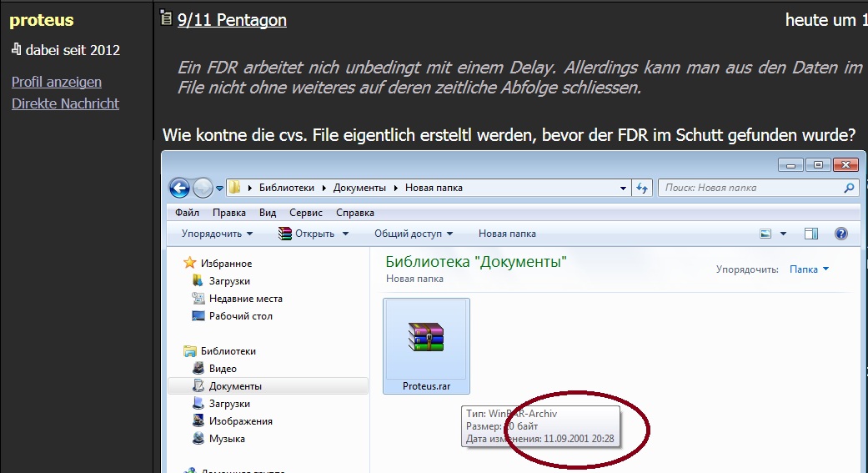Screen dimensions: 868x473
Task: Open the Файл menu
Action: (187, 213)
